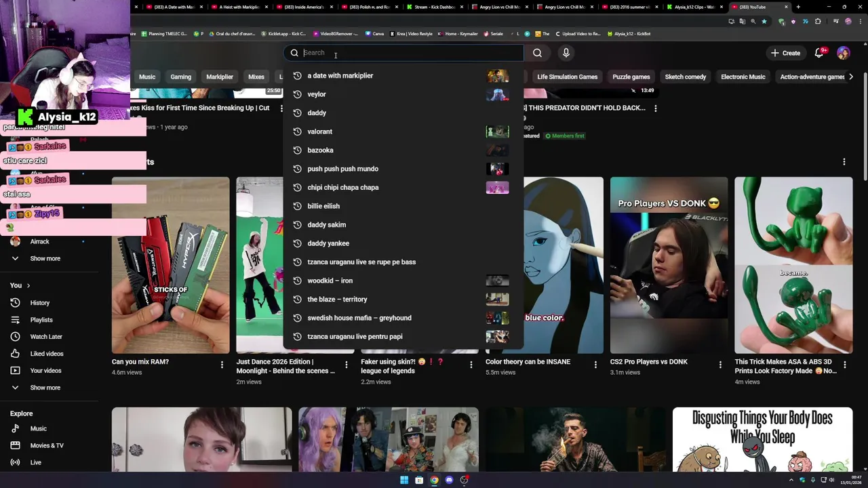Image resolution: width=868 pixels, height=488 pixels.
Task: Pick the "daddy yankee" search suggestion
Action: (403, 243)
